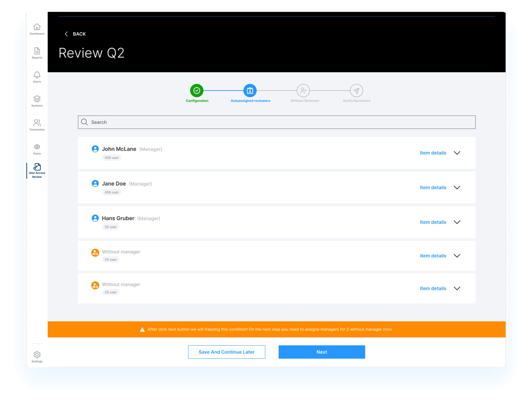Image resolution: width=532 pixels, height=403 pixels.
Task: Click the Notify Reviewers paper plane icon
Action: click(x=356, y=91)
